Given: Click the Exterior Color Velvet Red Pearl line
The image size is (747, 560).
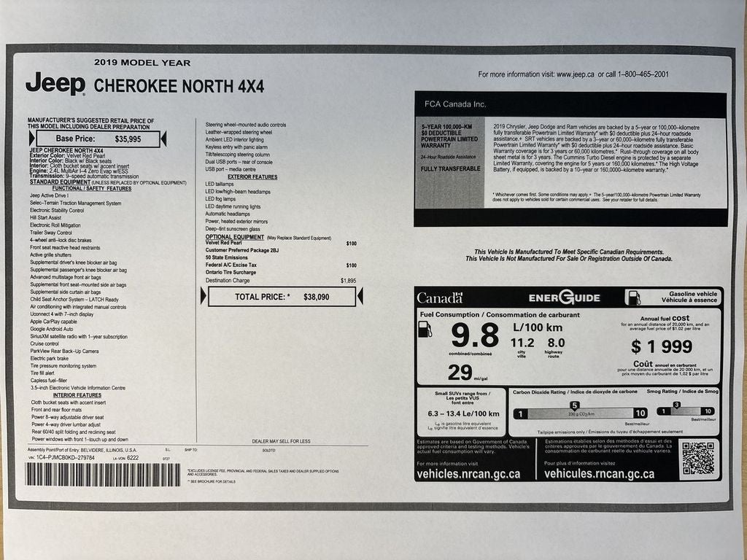Looking at the screenshot, I should coord(67,156).
